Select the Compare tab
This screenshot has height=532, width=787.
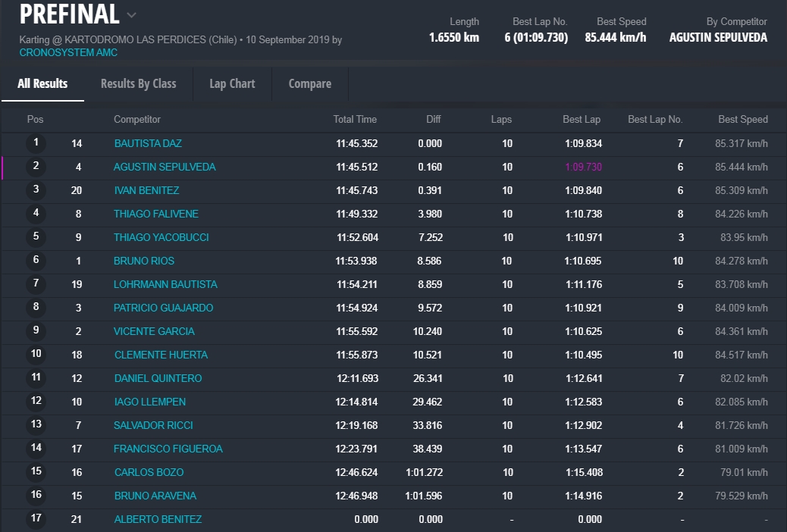309,83
